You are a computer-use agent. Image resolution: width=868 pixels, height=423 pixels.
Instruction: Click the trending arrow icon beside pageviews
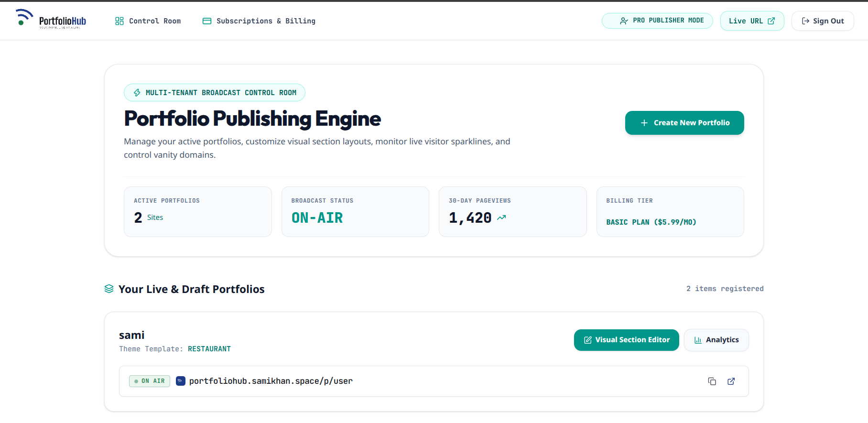(501, 217)
